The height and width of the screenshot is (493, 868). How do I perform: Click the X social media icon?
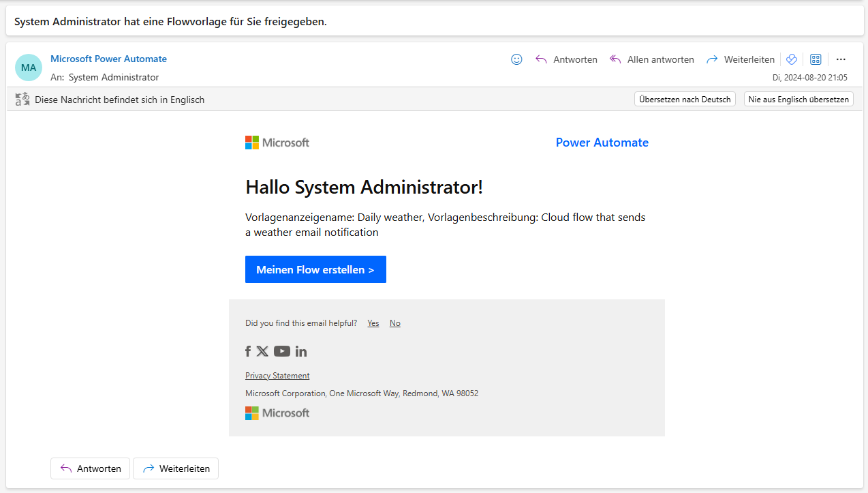coord(262,351)
